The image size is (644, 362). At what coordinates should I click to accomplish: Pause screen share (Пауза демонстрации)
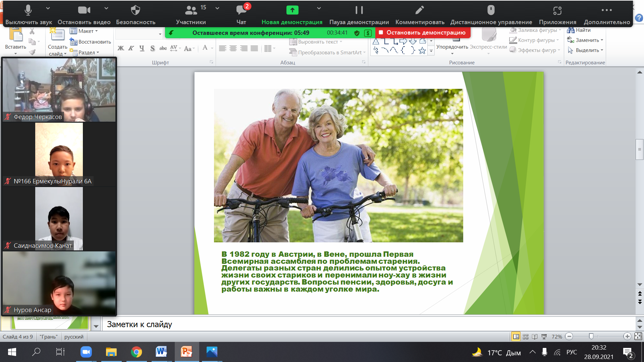click(359, 11)
